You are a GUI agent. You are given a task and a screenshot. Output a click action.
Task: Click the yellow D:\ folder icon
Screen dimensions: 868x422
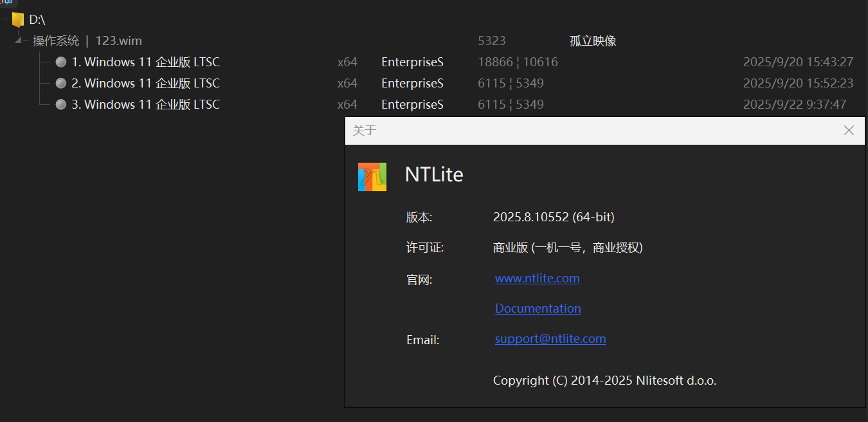[x=18, y=19]
